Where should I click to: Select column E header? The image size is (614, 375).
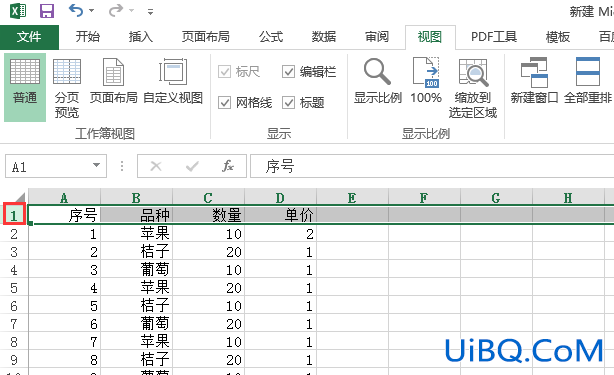tap(352, 198)
